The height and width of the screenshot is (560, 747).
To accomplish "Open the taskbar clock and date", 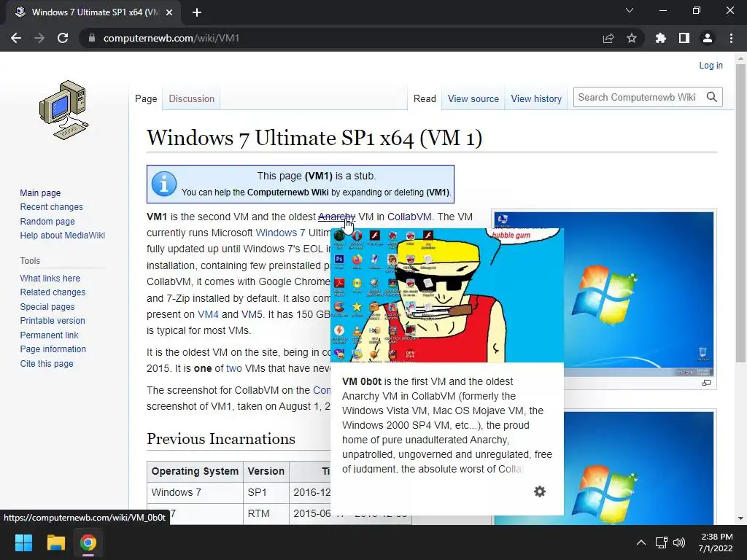I will click(716, 542).
